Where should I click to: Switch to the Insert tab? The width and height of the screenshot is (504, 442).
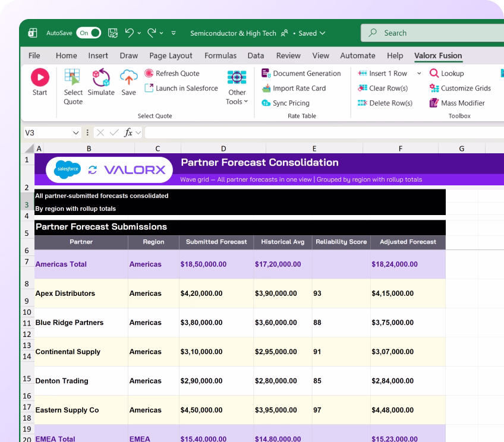(x=98, y=56)
